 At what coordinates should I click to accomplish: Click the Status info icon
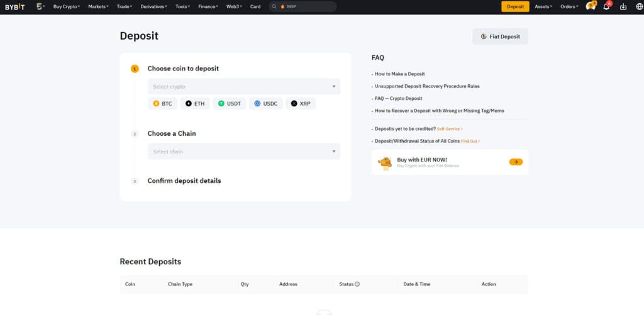357,284
